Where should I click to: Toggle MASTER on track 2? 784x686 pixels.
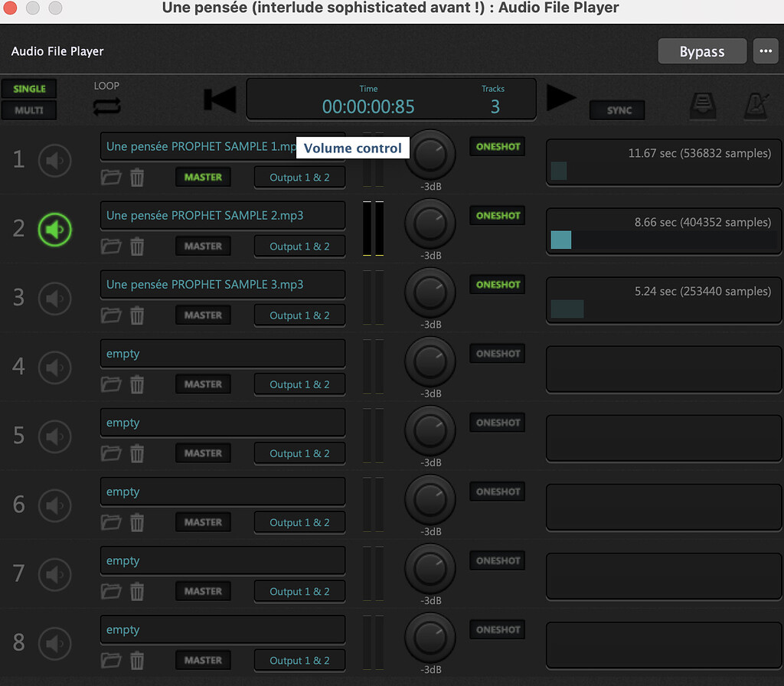point(203,247)
